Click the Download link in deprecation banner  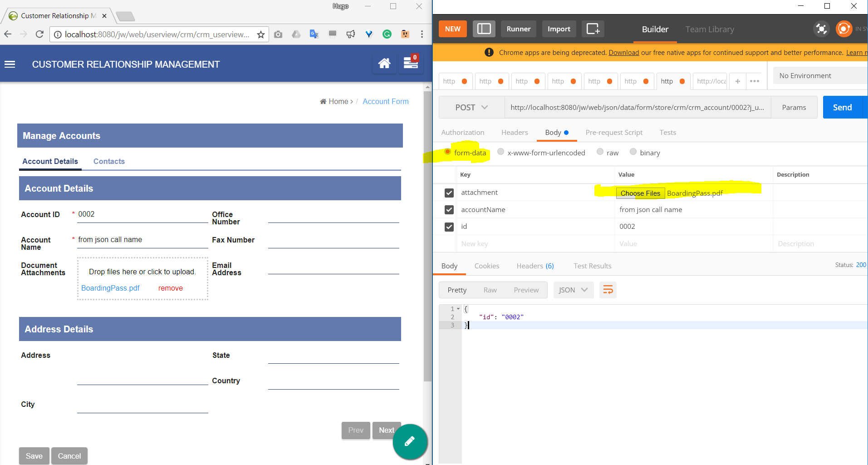coord(624,53)
